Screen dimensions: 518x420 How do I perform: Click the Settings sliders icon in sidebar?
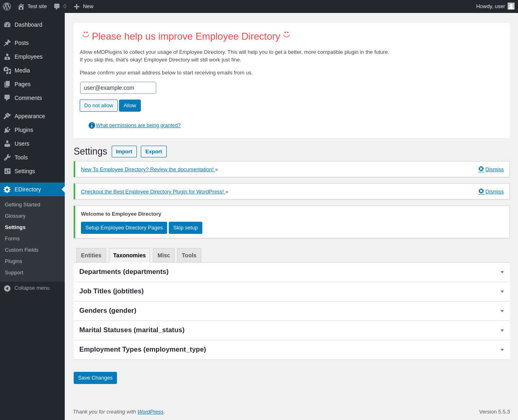point(7,171)
